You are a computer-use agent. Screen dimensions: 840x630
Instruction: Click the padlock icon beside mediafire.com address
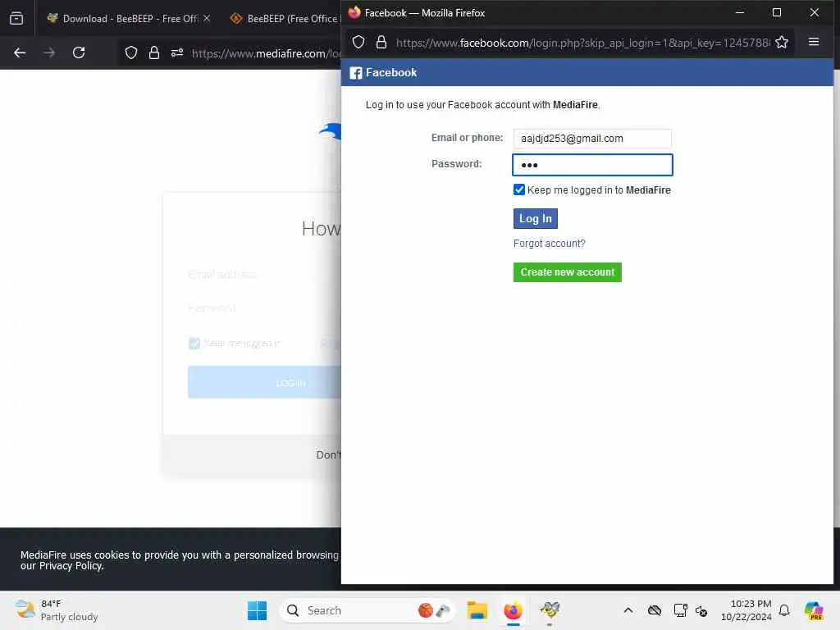pyautogui.click(x=154, y=52)
